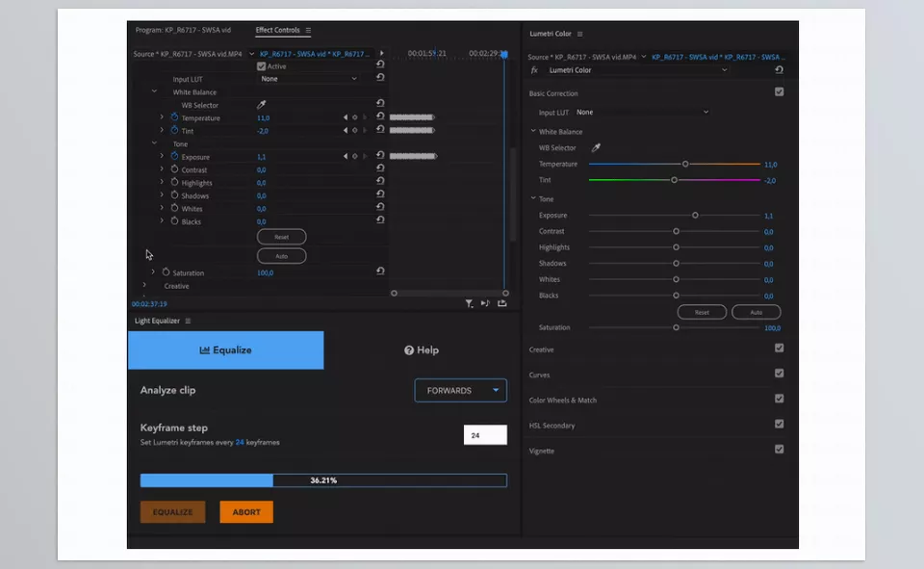Reset the Highlights parameter in Effect Controls
The image size is (924, 569).
coord(380,181)
